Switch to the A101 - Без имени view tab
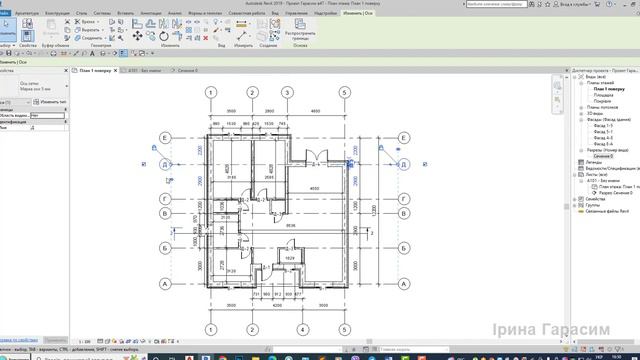This screenshot has height=360, width=640. 144,71
